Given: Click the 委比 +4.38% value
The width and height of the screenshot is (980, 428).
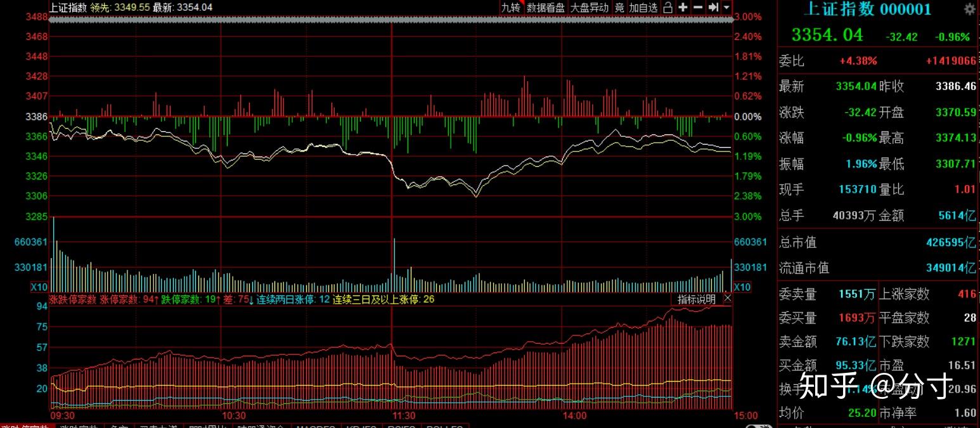Looking at the screenshot, I should coord(858,61).
